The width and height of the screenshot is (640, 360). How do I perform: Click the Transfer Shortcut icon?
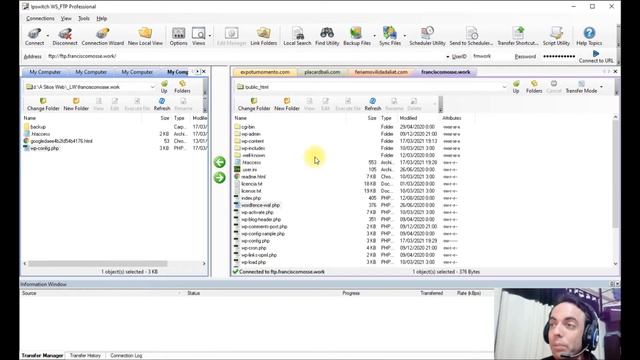coord(518,36)
